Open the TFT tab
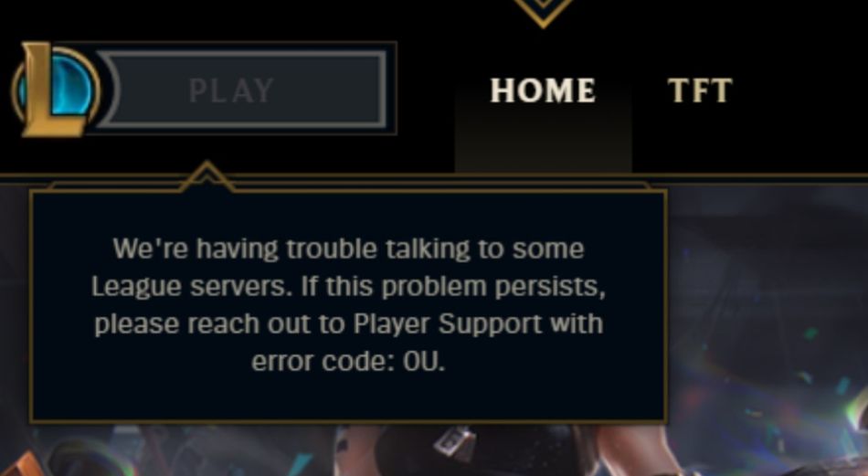Viewport: 868px width, 476px height. point(700,90)
